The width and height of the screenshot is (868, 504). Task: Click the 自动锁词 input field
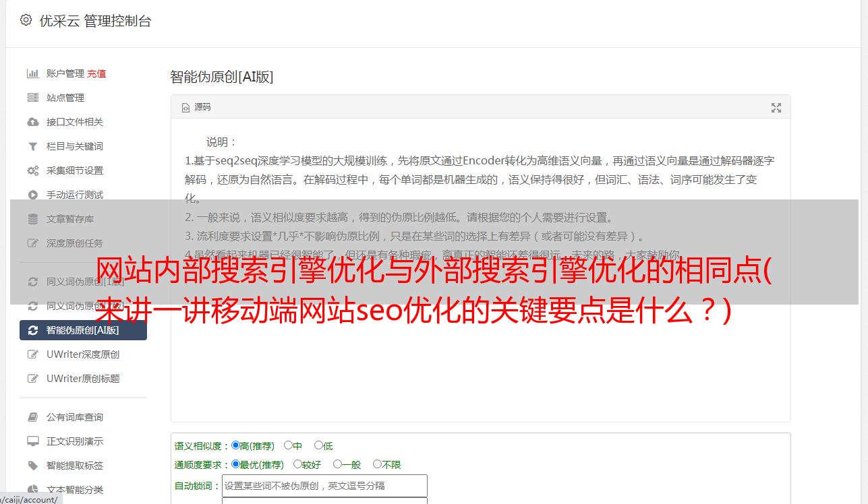click(x=324, y=486)
